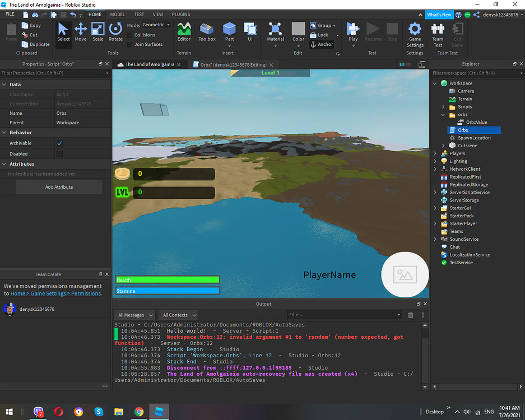
Task: Open the All Messages dropdown
Action: 134,315
